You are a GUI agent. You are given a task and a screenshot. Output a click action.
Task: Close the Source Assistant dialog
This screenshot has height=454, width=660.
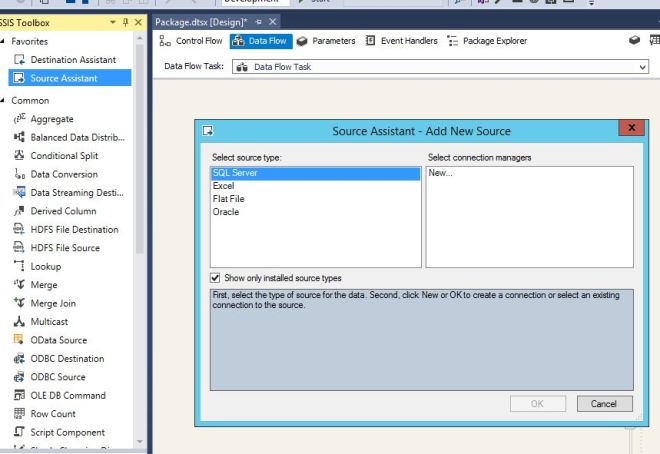tap(631, 129)
